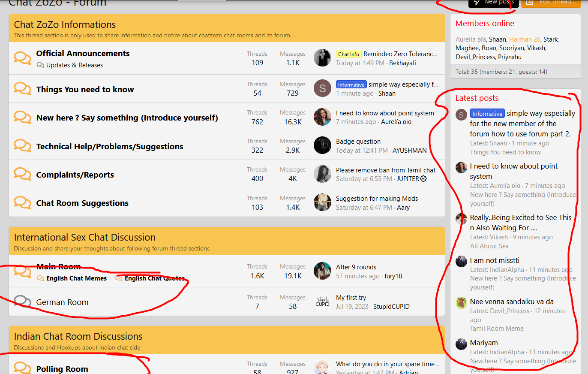The width and height of the screenshot is (588, 374).
Task: Open Harman 26 profile in Members online
Action: tap(525, 39)
